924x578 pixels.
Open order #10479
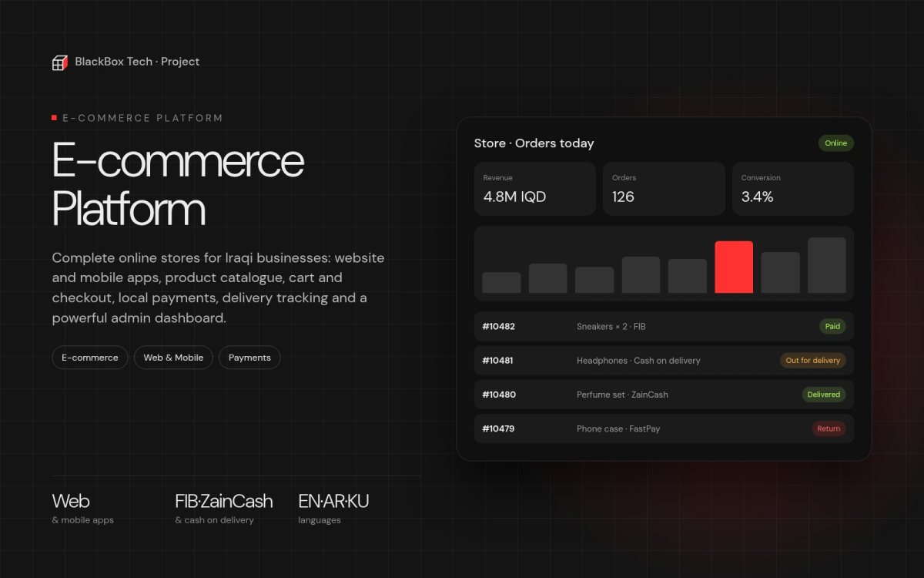click(664, 428)
